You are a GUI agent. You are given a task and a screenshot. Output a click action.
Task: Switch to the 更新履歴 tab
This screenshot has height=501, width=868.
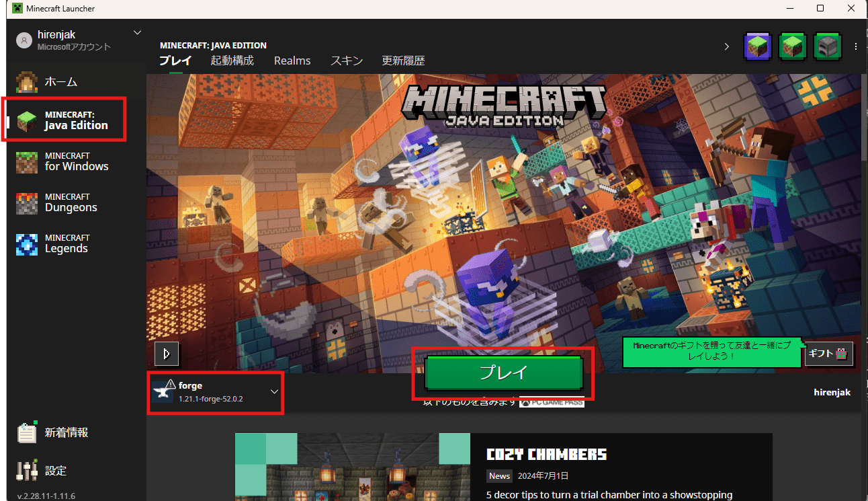403,61
